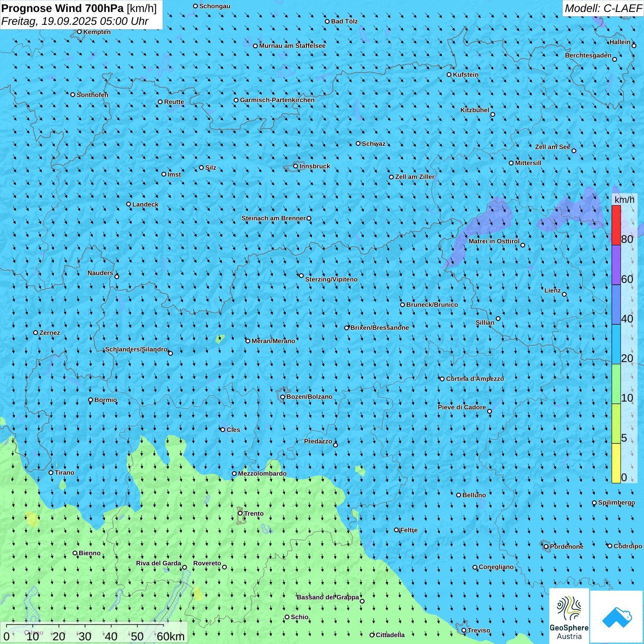Click the Meran/Merano label
This screenshot has height=644, width=644.
273,341
